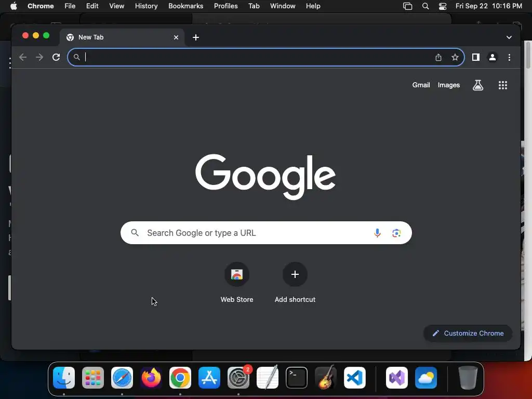Open the Tab menu

(x=254, y=6)
